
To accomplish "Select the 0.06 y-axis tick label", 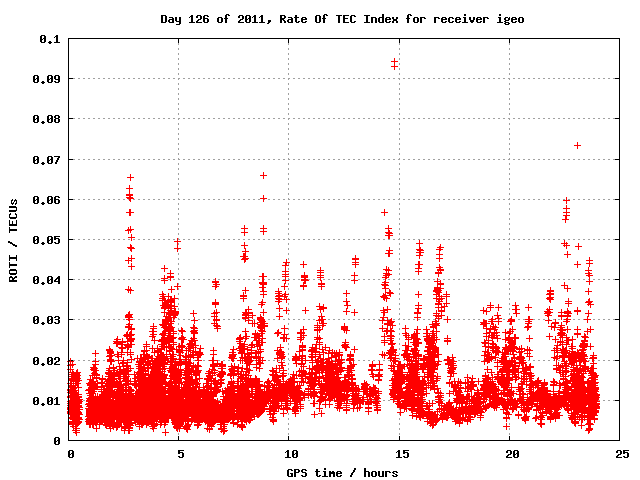I will coord(47,199).
